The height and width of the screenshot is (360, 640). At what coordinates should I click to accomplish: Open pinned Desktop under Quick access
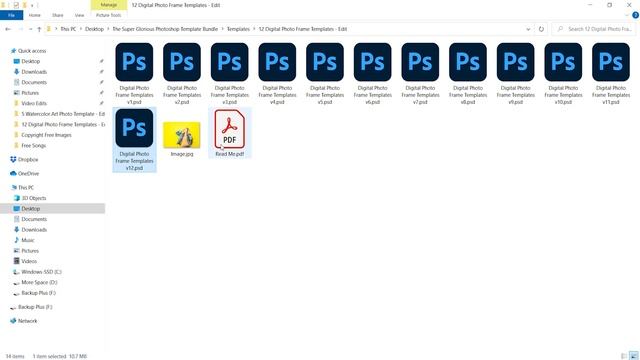point(31,61)
